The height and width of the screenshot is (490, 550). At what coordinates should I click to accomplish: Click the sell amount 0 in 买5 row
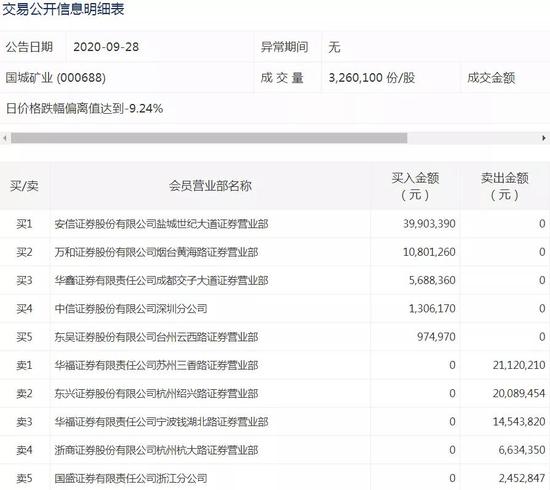tap(542, 337)
